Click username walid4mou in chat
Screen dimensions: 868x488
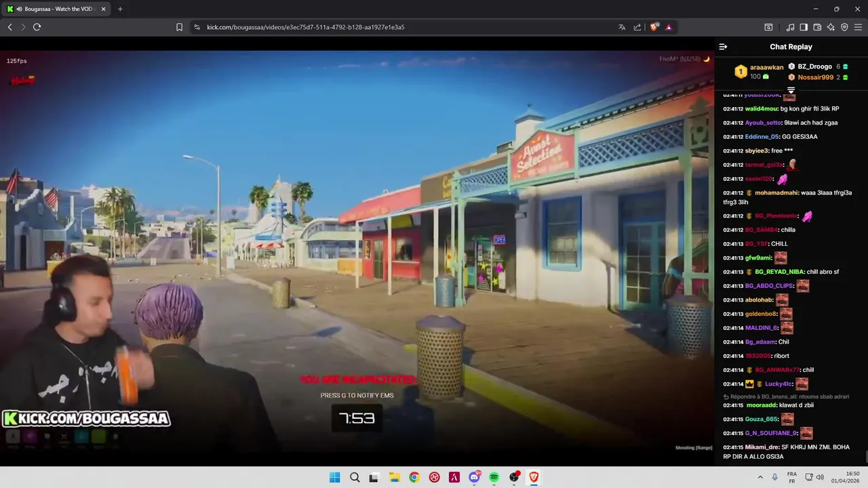[762, 108]
